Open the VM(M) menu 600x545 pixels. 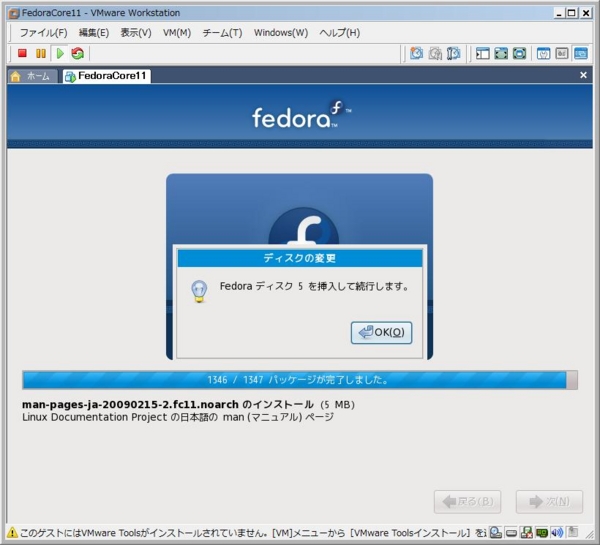(177, 33)
